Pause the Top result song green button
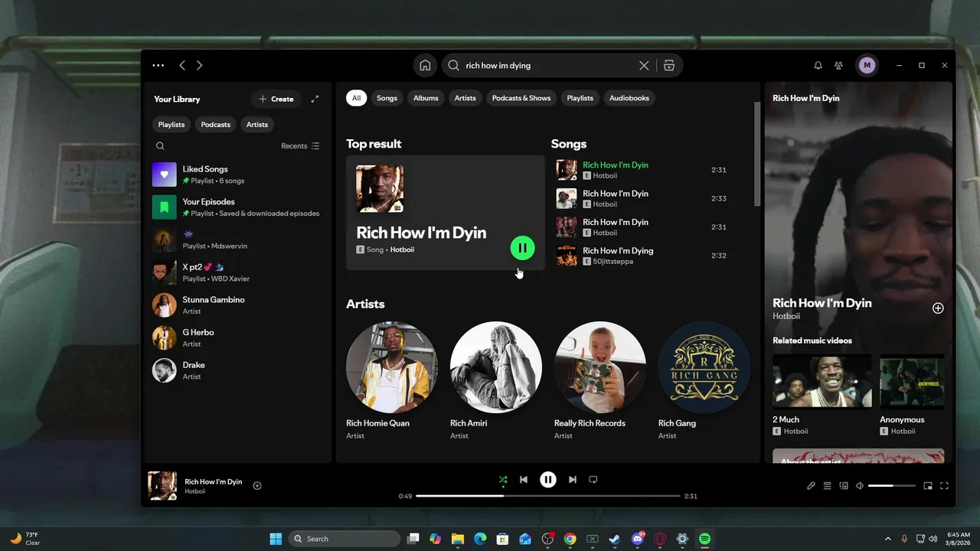Image resolution: width=980 pixels, height=551 pixels. click(x=522, y=248)
